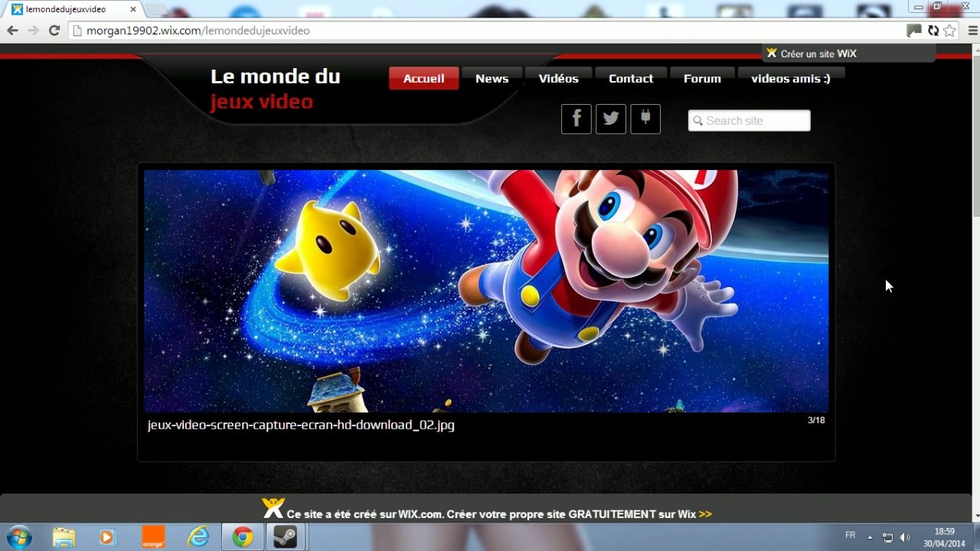Screen dimensions: 980x551
Task: Open the Orange app on the taskbar
Action: pyautogui.click(x=153, y=537)
